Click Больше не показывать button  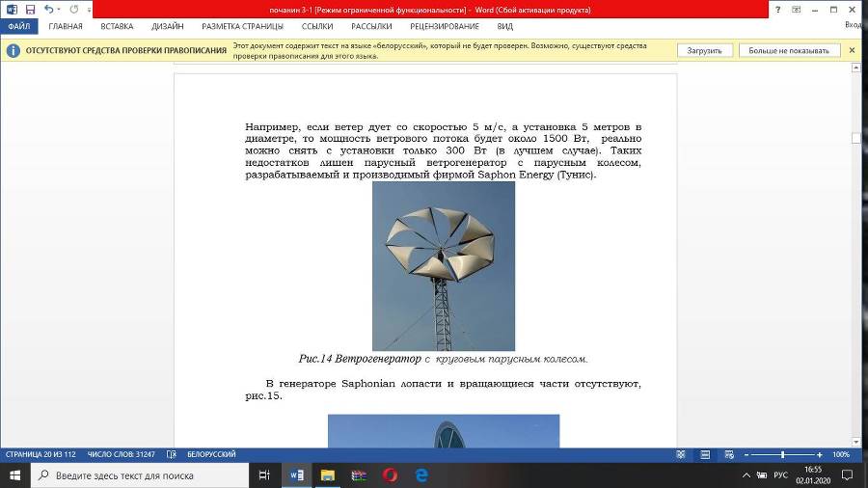[789, 50]
